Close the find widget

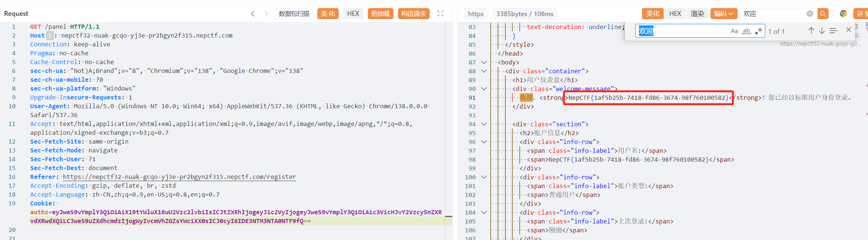point(848,30)
